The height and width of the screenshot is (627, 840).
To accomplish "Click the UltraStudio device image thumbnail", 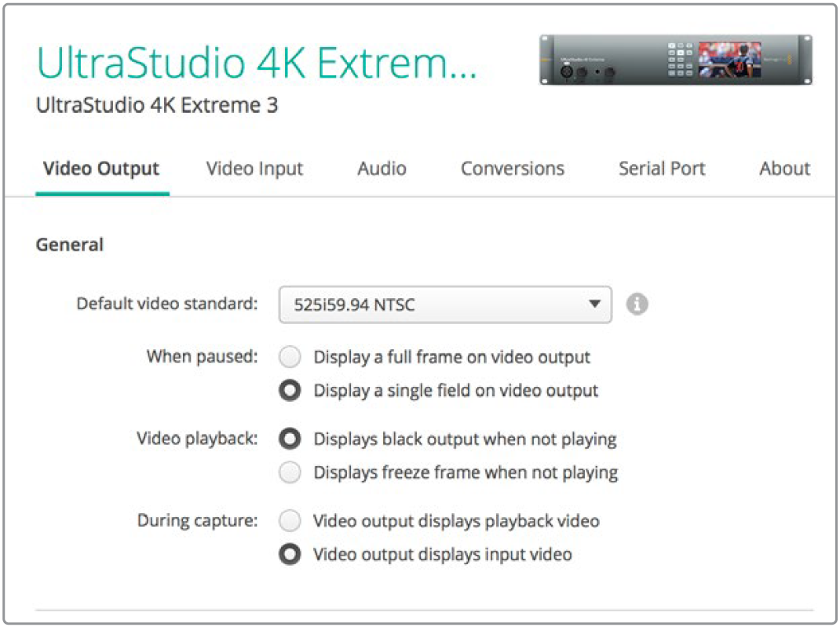I will [x=675, y=60].
